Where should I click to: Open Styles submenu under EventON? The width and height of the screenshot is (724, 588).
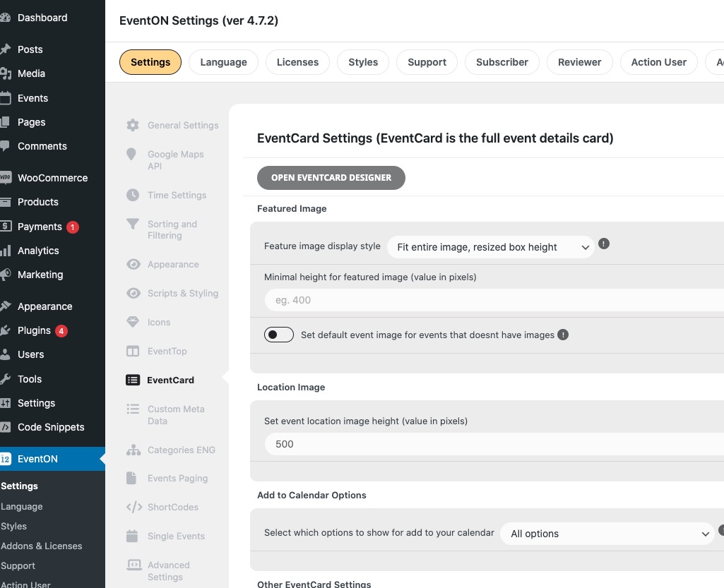(14, 526)
